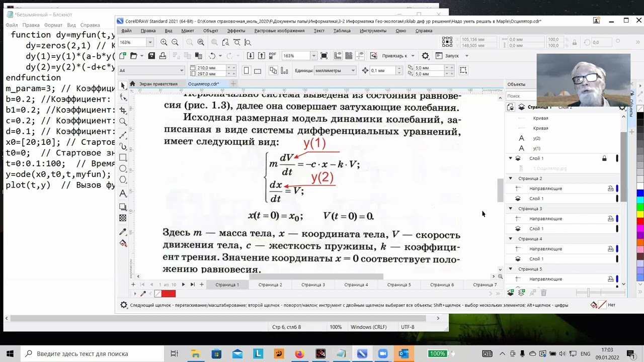Click the Export arrow icon
This screenshot has width=644, height=362.
pos(262,56)
